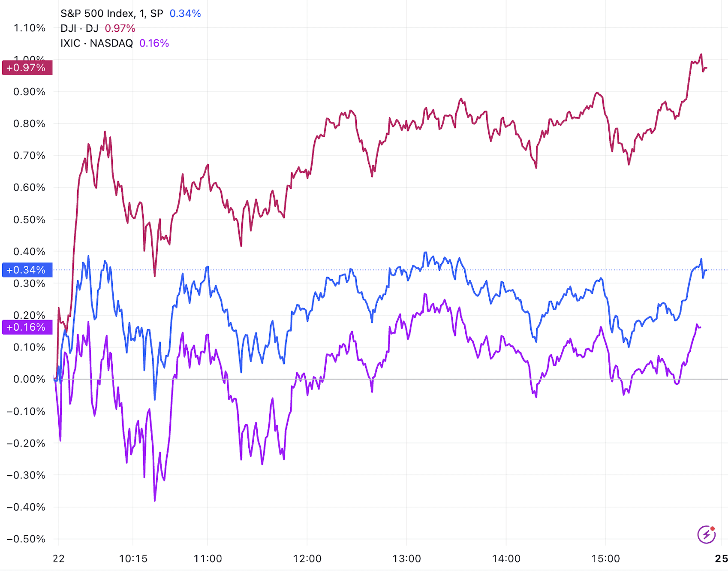Click the purple 0.16% value in legend
Screen dimensions: 728x574
point(154,43)
